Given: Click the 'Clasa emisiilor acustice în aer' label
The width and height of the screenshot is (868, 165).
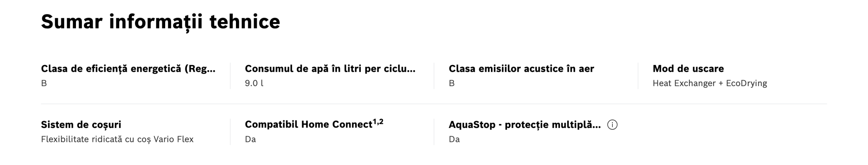Looking at the screenshot, I should [521, 69].
